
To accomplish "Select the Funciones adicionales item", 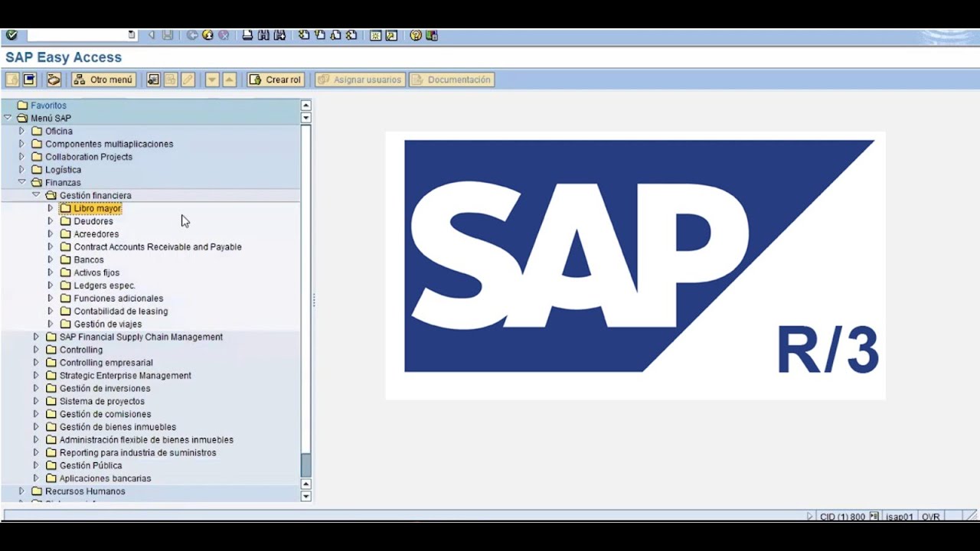I will (119, 298).
